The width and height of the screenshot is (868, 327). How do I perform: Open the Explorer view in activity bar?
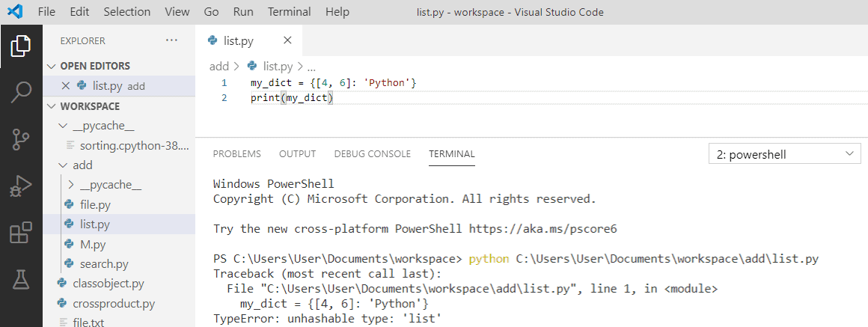(x=20, y=47)
